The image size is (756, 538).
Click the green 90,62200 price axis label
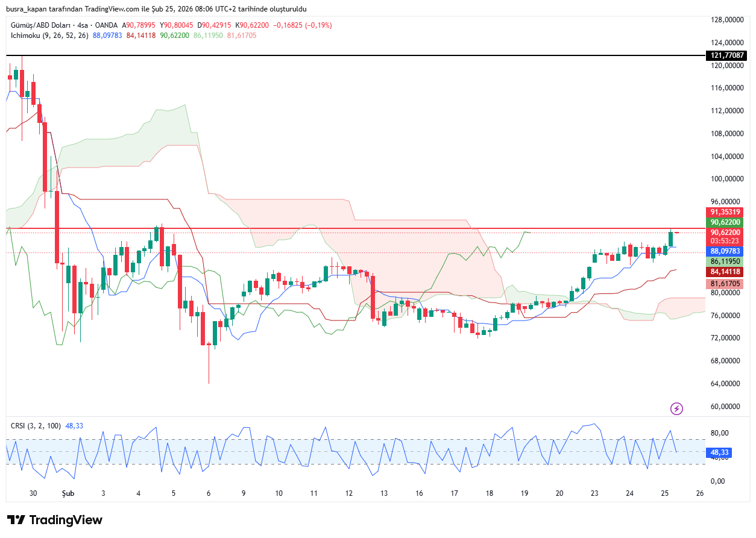click(x=725, y=222)
